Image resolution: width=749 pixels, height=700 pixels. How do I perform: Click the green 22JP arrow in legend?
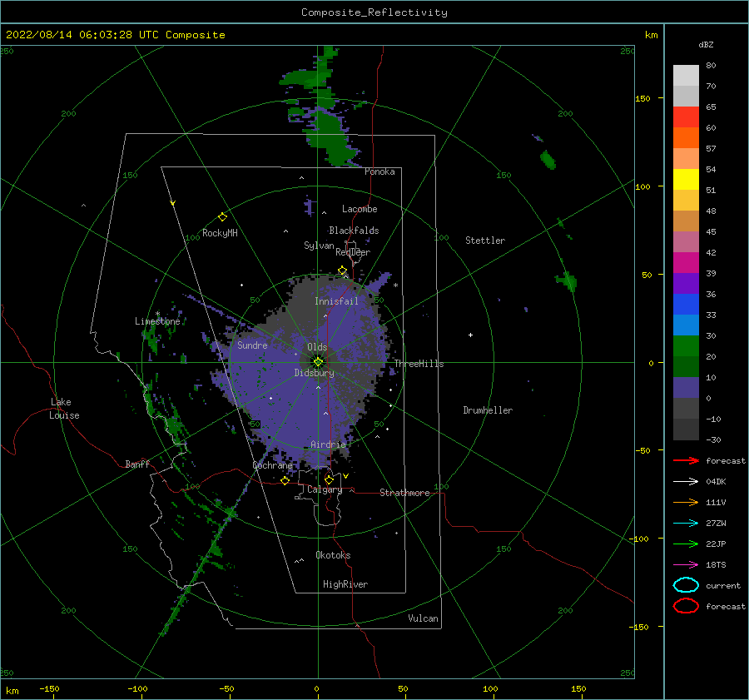[686, 544]
